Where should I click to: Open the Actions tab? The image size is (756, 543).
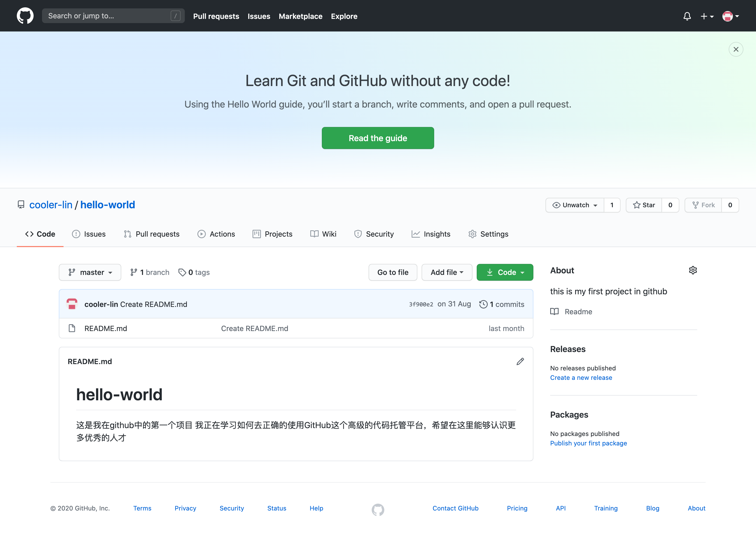(216, 234)
